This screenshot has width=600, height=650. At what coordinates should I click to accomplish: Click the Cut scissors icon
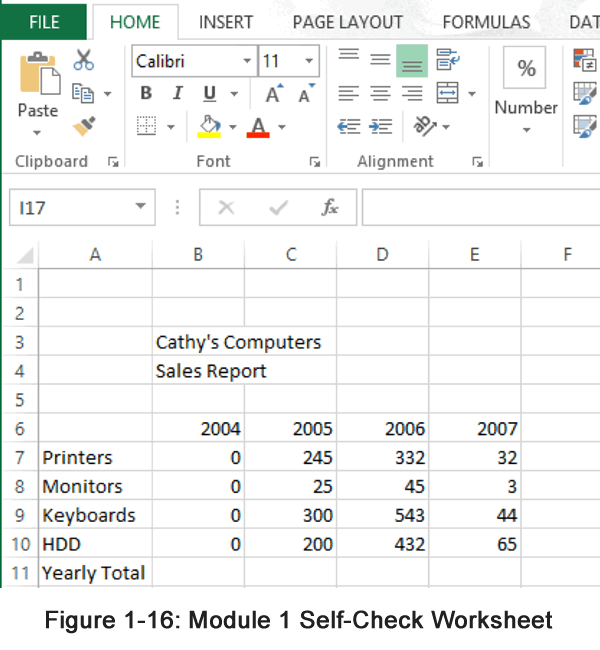[84, 61]
